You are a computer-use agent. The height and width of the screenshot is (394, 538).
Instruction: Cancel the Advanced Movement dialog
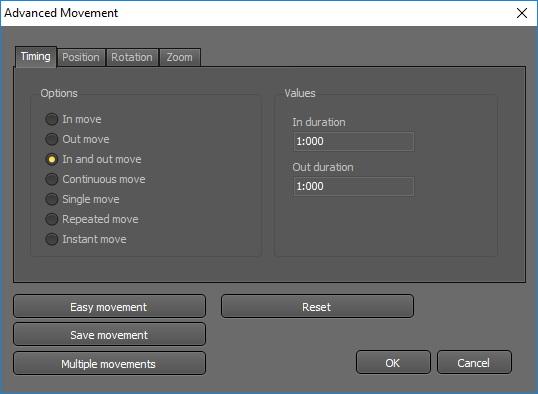click(474, 362)
